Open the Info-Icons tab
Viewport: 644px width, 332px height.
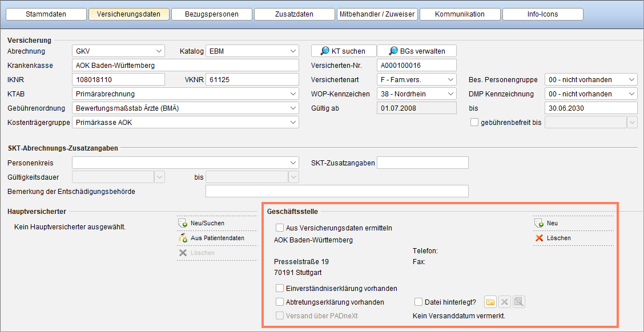[542, 14]
